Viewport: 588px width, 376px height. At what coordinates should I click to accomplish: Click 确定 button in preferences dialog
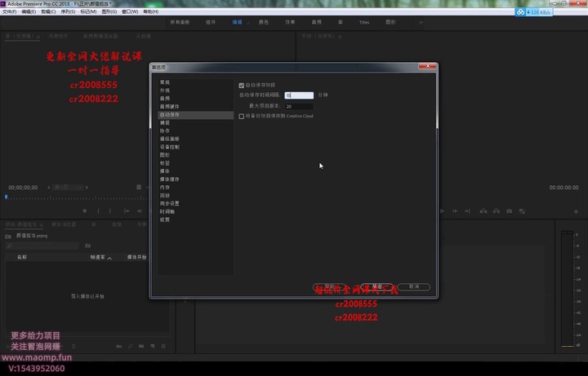point(376,287)
